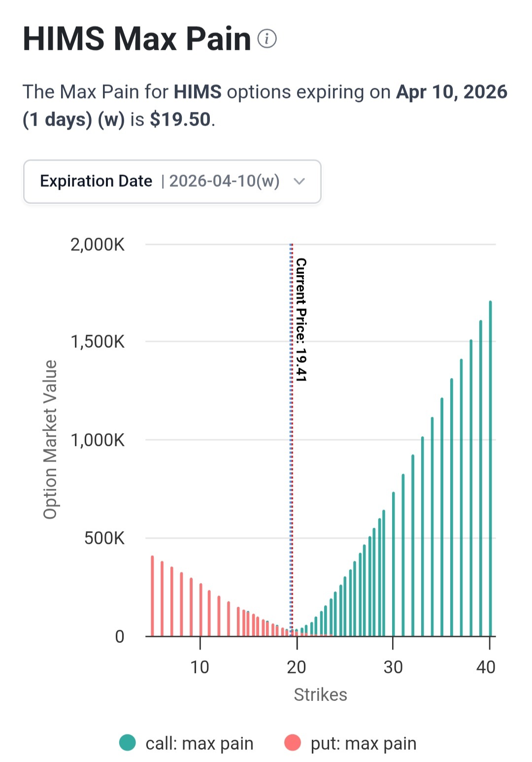Click the 1,000K y-axis label
This screenshot has width=532, height=762.
coord(98,440)
